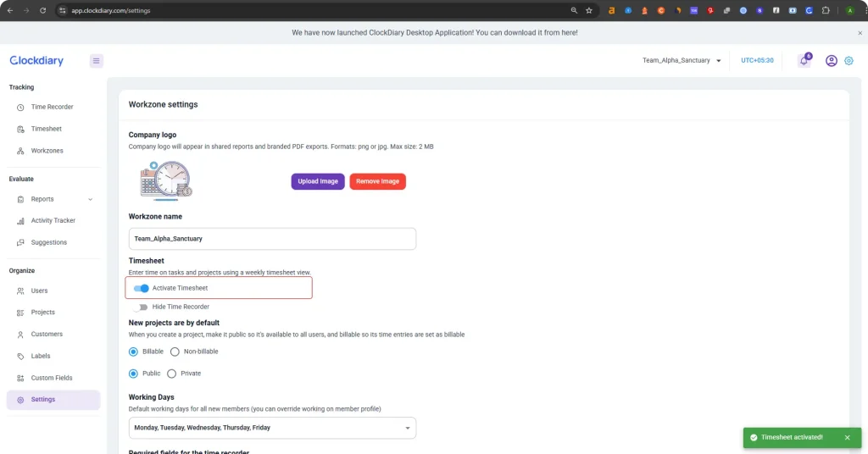Open Users page from sidebar
The image size is (868, 454).
(39, 291)
